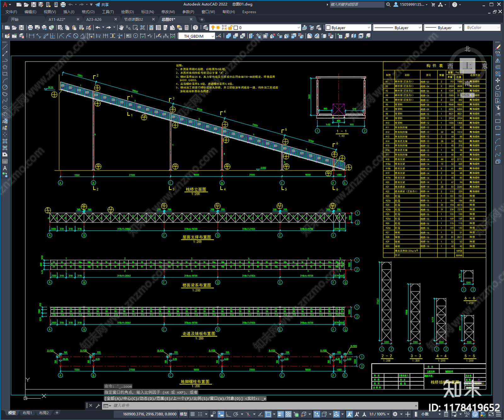The width and height of the screenshot is (504, 420).
Task: Open the ByLayer color control swatch dropdown
Action: pyautogui.click(x=348, y=28)
